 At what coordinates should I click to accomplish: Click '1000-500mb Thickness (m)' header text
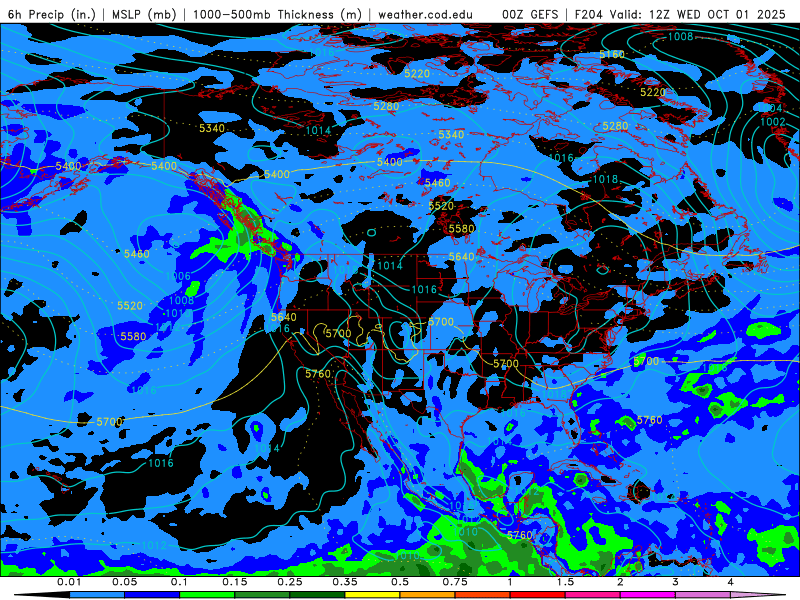277,14
